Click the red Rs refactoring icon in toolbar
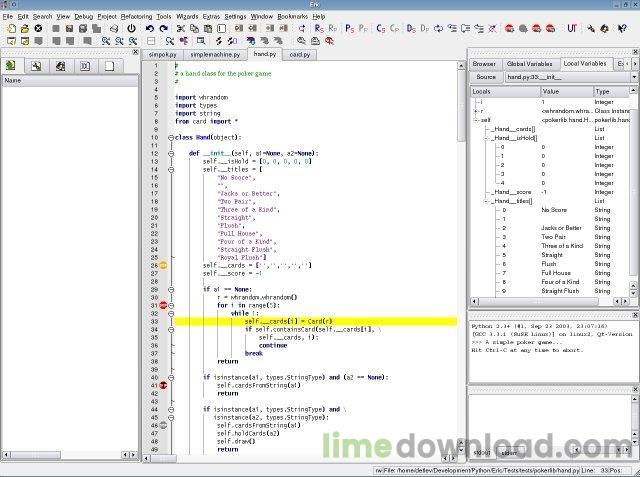The height and width of the screenshot is (477, 640). click(319, 29)
